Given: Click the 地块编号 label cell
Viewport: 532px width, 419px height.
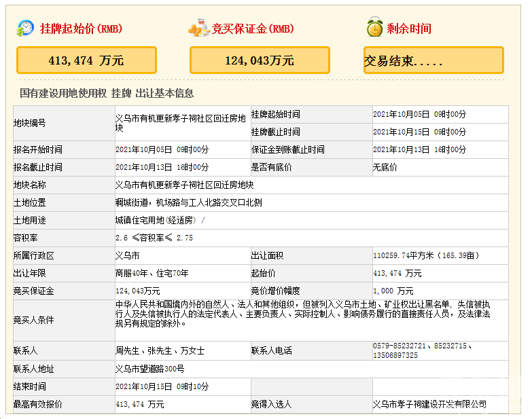Looking at the screenshot, I should click(x=30, y=123).
